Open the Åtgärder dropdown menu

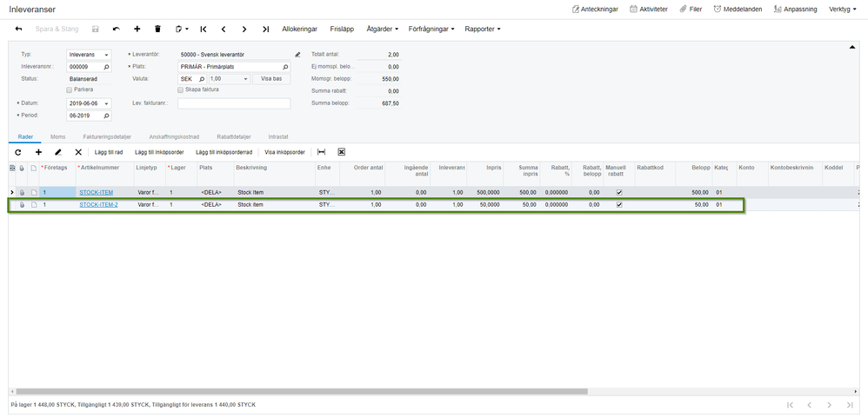pyautogui.click(x=383, y=29)
